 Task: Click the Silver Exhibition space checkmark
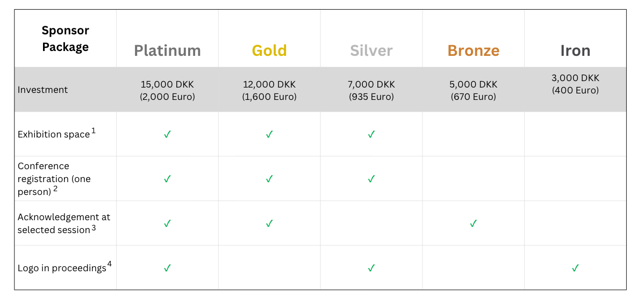pyautogui.click(x=371, y=134)
